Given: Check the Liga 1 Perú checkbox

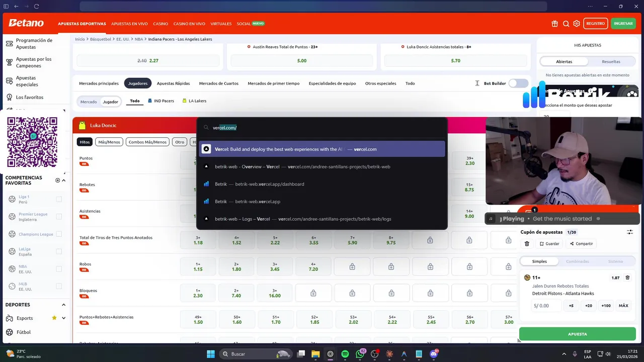Looking at the screenshot, I should [59, 199].
